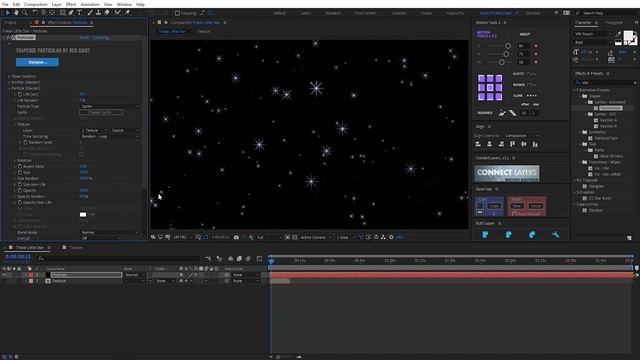The height and width of the screenshot is (360, 640).
Task: Click the EaseCopy Copy button
Action: (x=494, y=206)
